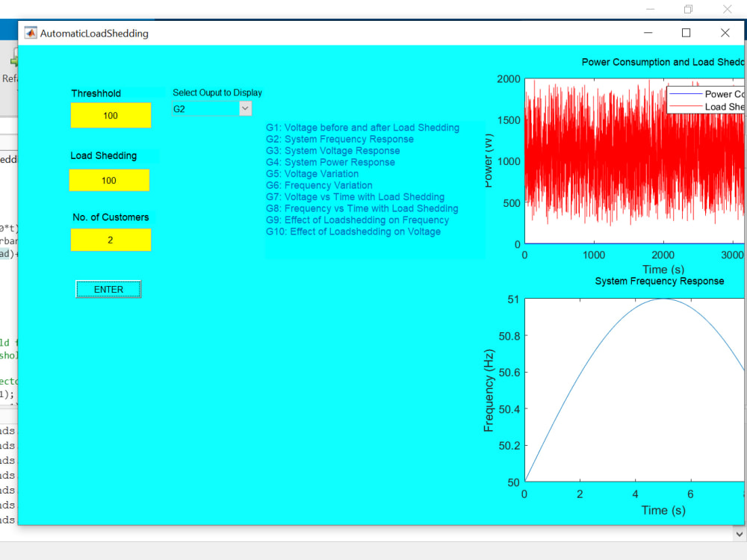Click the dropdown arrow beside the G2 selector
Image resolution: width=747 pixels, height=560 pixels.
tap(244, 108)
